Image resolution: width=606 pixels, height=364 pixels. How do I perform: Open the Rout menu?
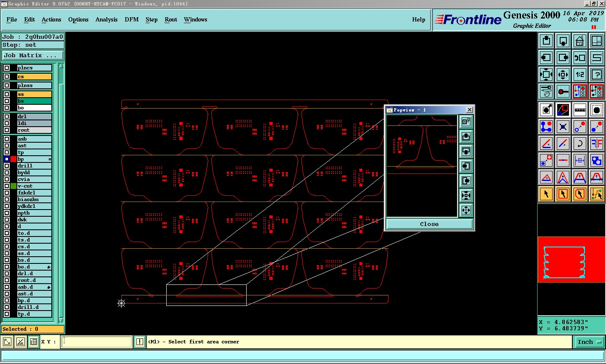171,19
